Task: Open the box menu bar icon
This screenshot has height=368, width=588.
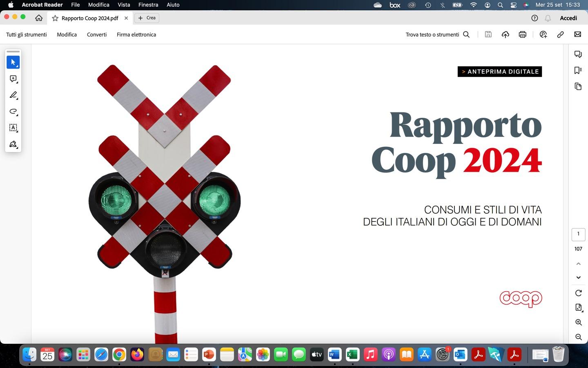Action: click(x=395, y=5)
